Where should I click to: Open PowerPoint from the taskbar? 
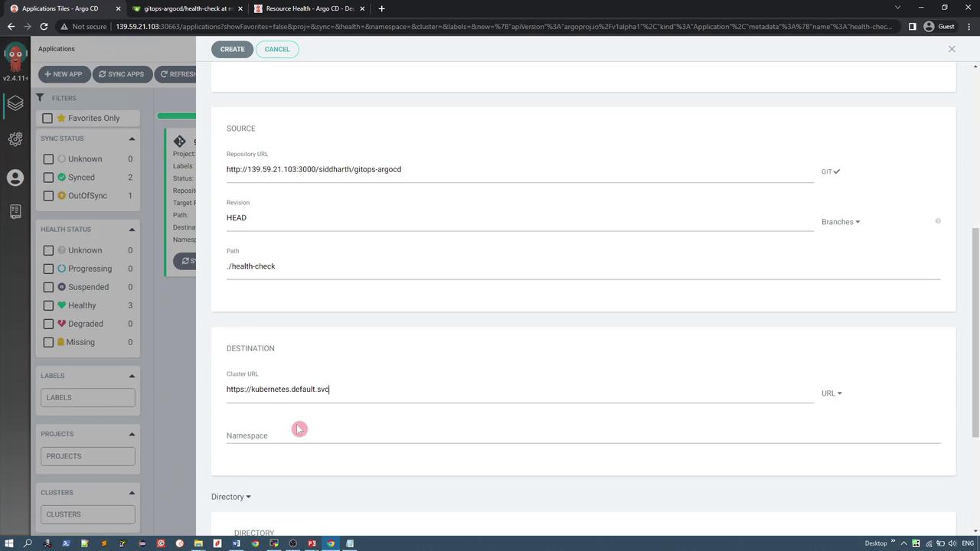click(x=312, y=543)
